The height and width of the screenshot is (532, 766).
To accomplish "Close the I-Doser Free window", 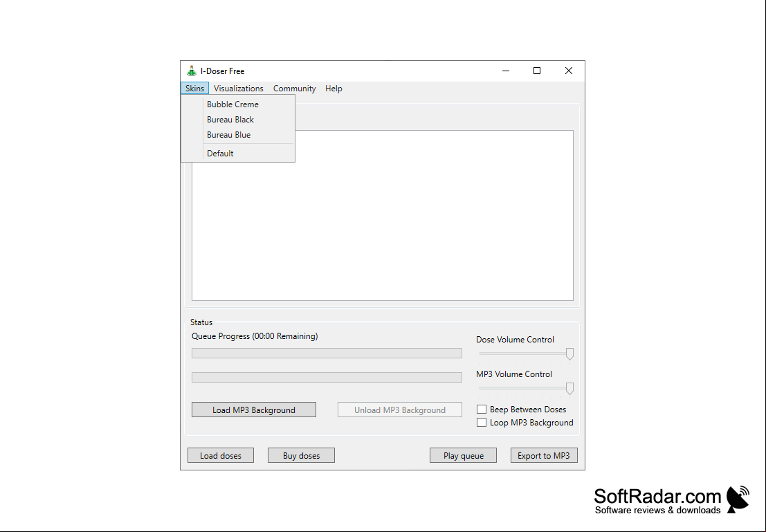I will tap(569, 71).
